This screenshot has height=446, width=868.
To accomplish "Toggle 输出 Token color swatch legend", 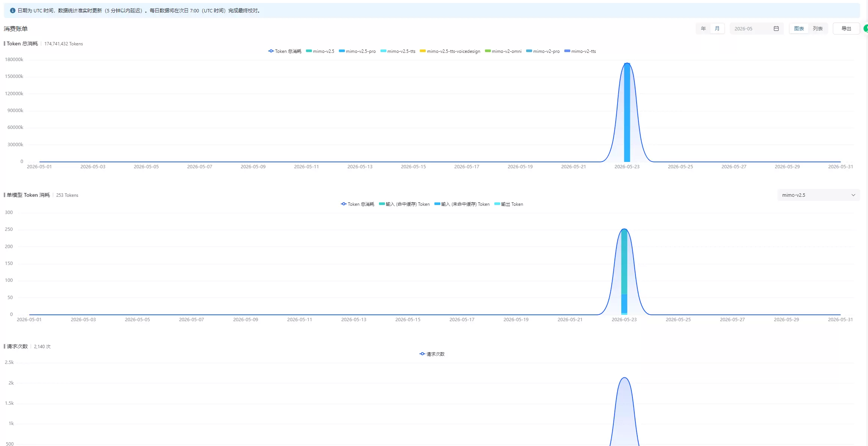I will point(497,204).
